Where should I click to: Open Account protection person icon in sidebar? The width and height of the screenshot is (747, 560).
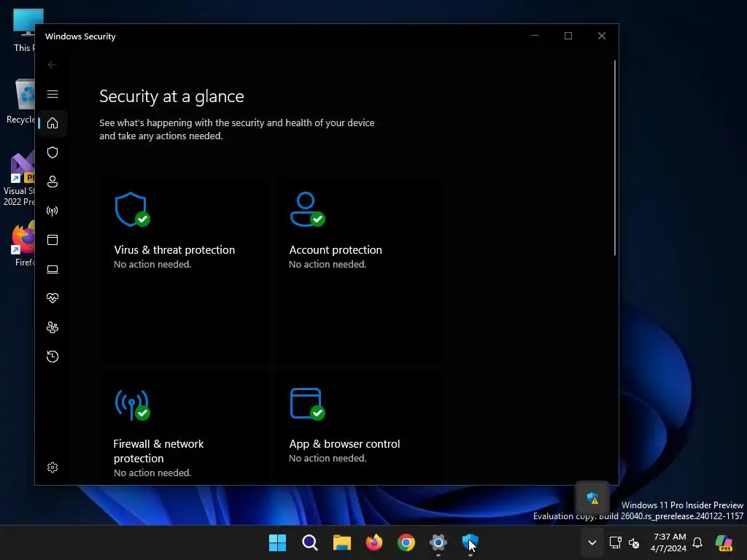click(53, 182)
